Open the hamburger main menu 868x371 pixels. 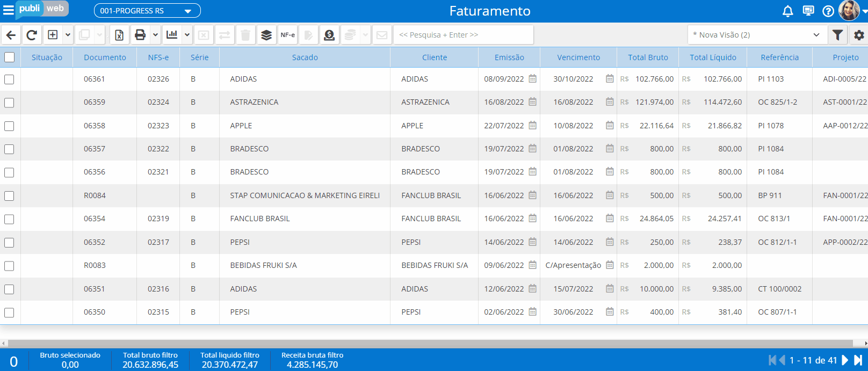(8, 10)
